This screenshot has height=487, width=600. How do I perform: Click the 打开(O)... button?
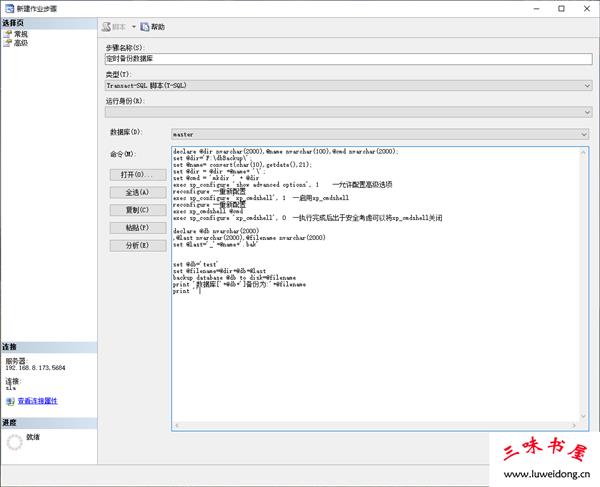point(130,174)
